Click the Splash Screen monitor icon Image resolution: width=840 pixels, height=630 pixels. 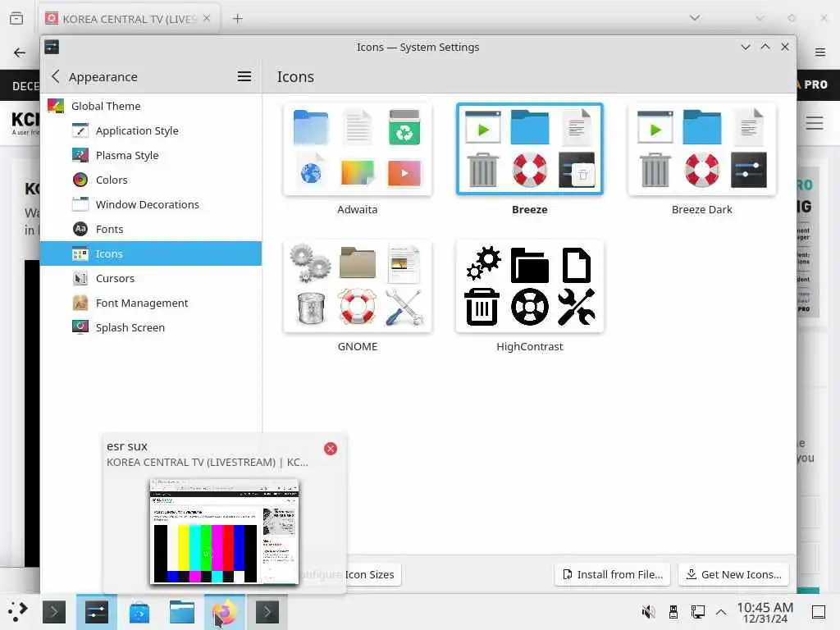click(80, 326)
